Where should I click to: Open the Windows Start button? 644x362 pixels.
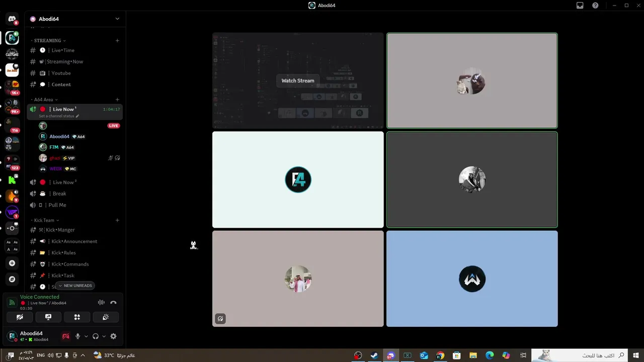pos(636,355)
